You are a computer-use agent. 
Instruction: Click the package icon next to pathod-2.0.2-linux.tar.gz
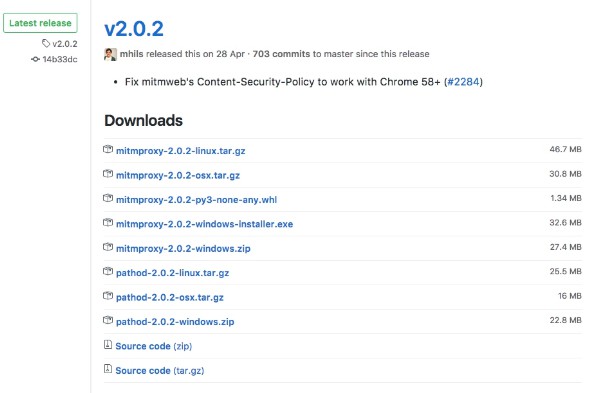click(108, 271)
